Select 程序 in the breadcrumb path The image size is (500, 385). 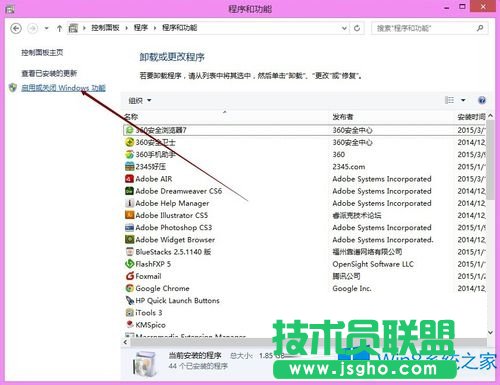tap(141, 28)
